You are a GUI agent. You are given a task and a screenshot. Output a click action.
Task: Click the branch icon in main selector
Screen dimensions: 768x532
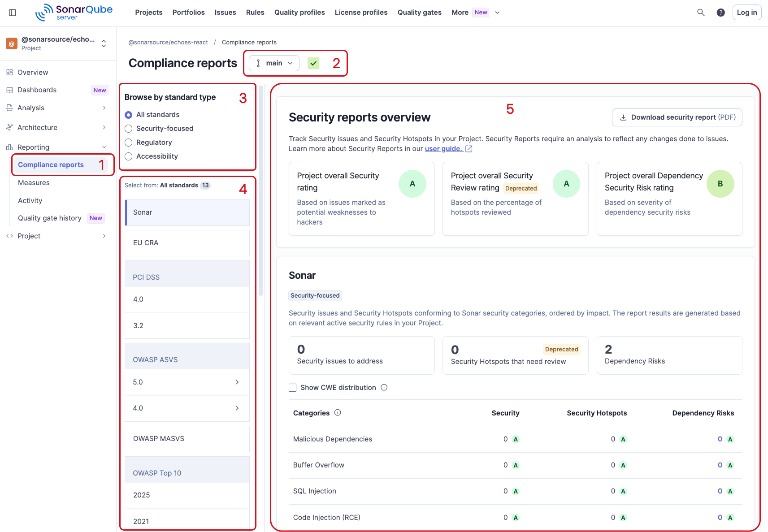click(258, 63)
